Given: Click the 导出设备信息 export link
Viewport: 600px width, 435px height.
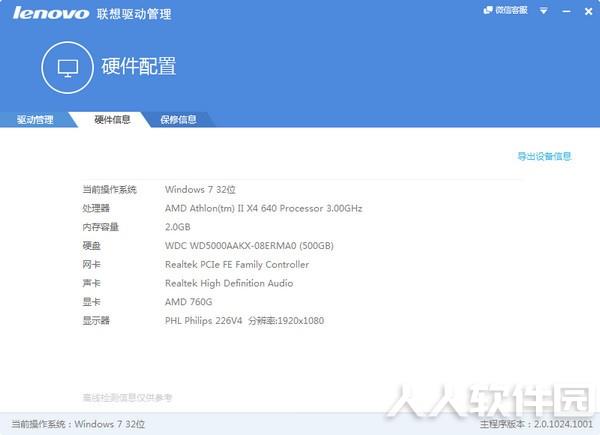Looking at the screenshot, I should point(544,156).
